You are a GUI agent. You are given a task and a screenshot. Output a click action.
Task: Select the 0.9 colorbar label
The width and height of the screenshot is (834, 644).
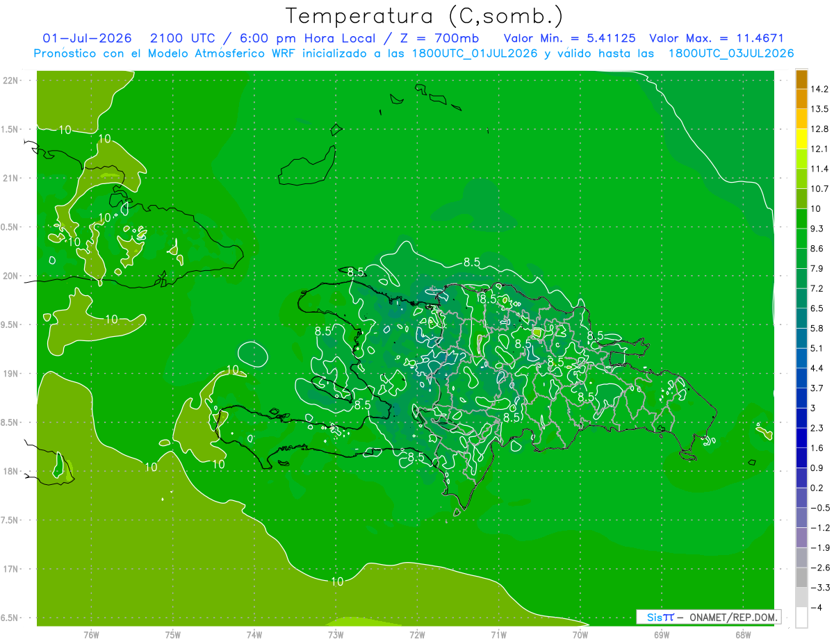[817, 468]
